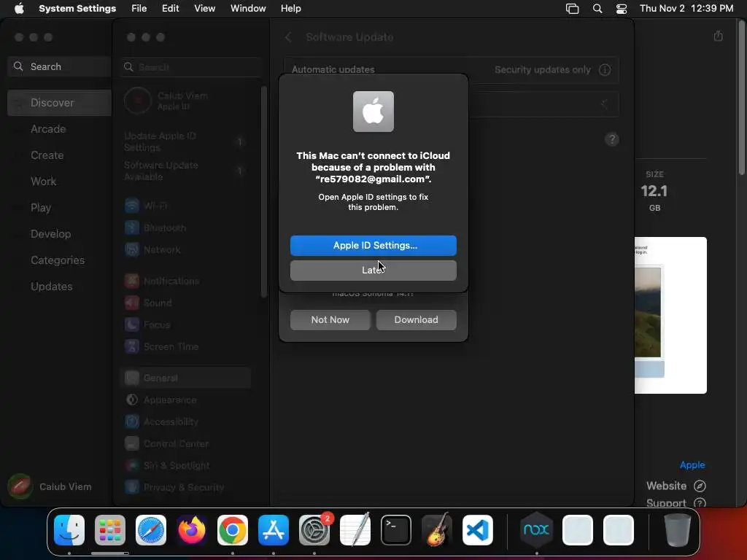Select Create in App Store sidebar
This screenshot has height=560, width=747.
tap(47, 155)
